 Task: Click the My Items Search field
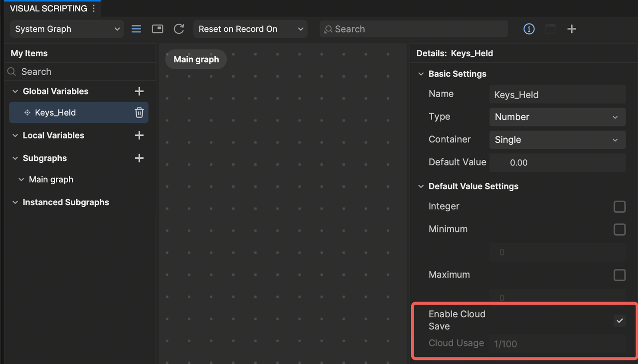pos(80,72)
